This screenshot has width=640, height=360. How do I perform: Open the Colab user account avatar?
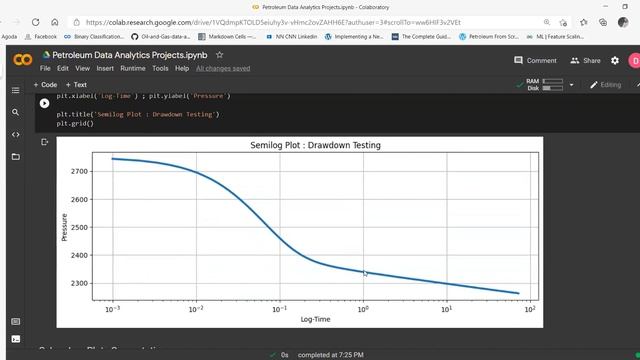coord(635,60)
